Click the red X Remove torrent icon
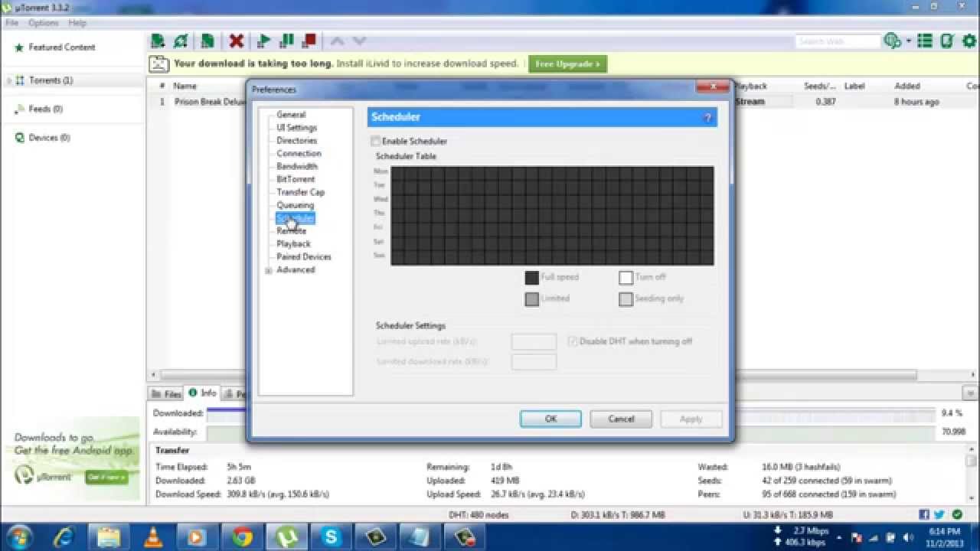The height and width of the screenshot is (551, 980). 237,41
